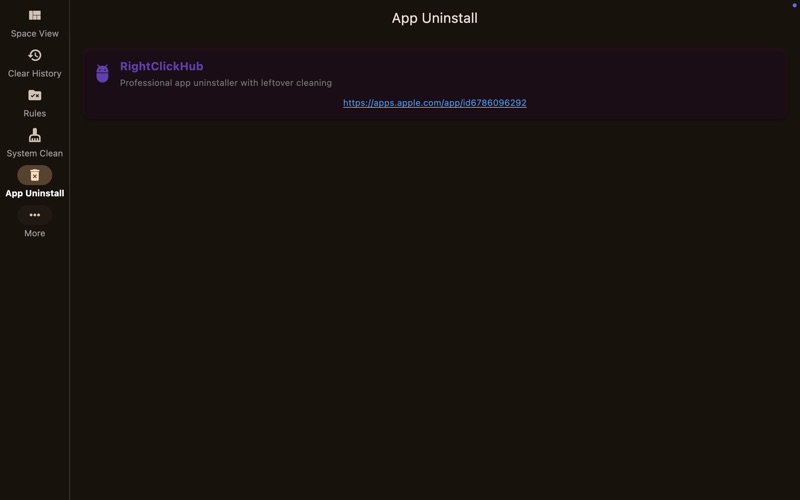
Task: Select the Clear History clock icon
Action: [x=35, y=55]
